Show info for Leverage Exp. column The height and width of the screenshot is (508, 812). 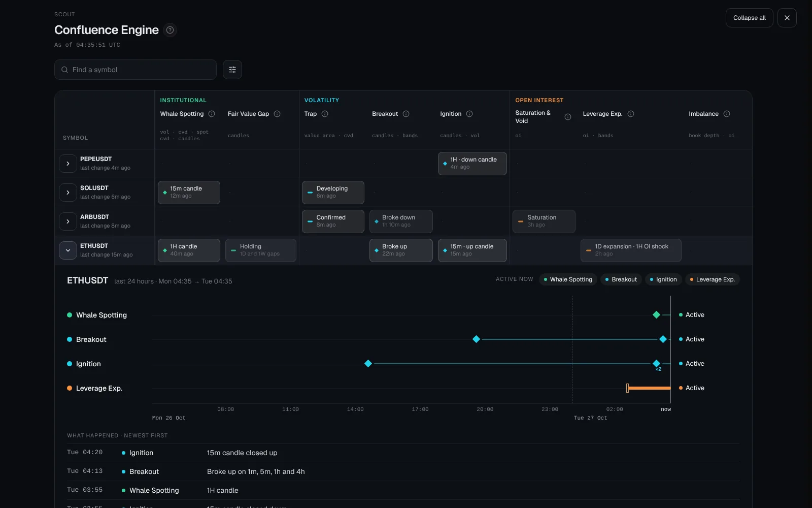click(x=631, y=114)
